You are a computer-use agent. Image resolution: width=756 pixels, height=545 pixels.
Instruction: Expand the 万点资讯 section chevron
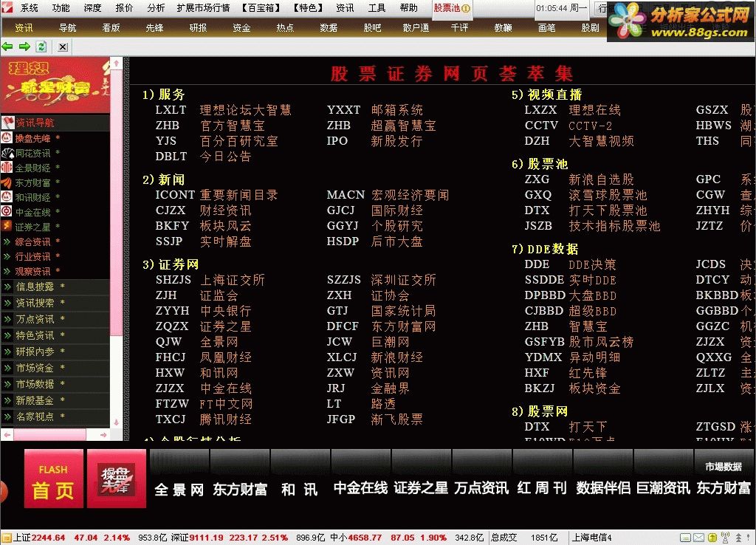click(7, 319)
